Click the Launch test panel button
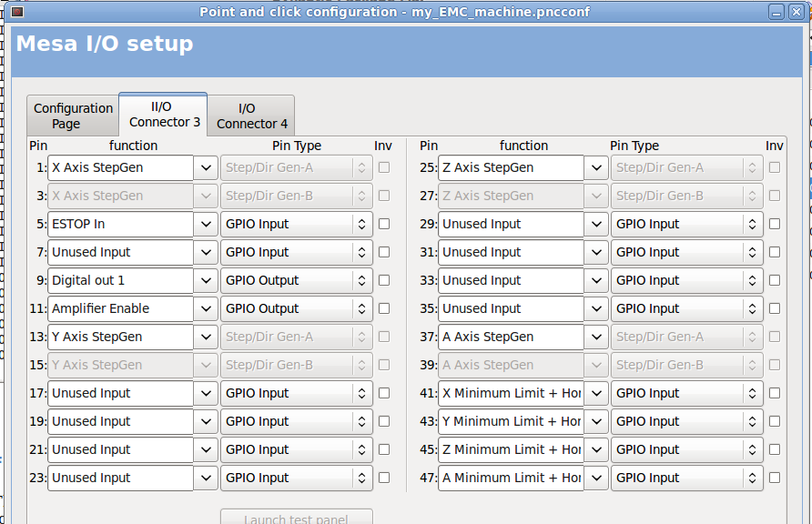 tap(297, 518)
